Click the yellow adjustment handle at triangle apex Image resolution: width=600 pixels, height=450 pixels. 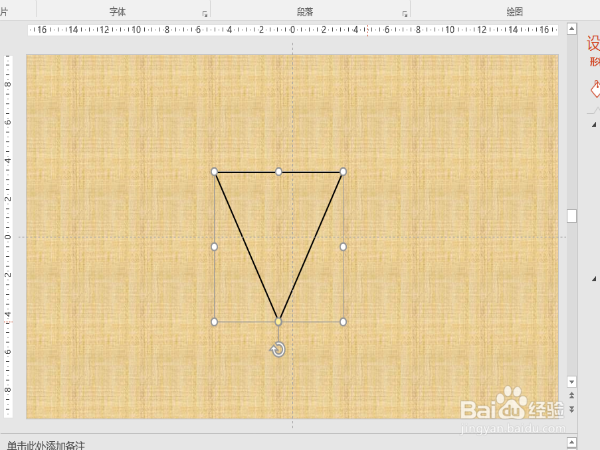[x=279, y=322]
